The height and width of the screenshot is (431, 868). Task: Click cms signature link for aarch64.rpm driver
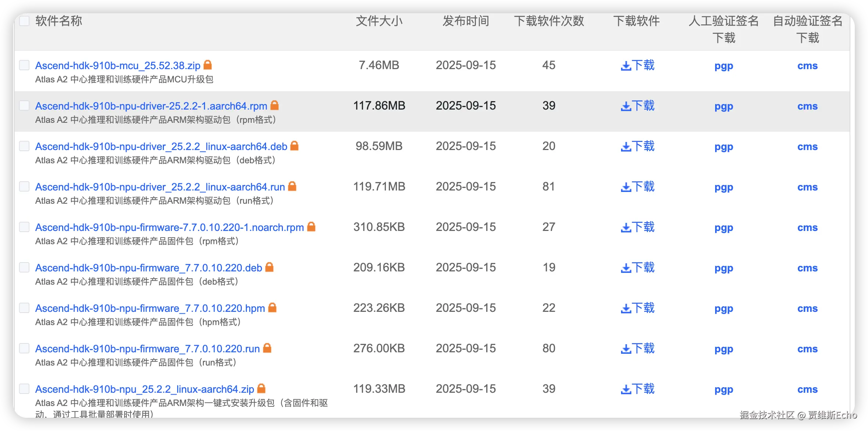(x=807, y=106)
